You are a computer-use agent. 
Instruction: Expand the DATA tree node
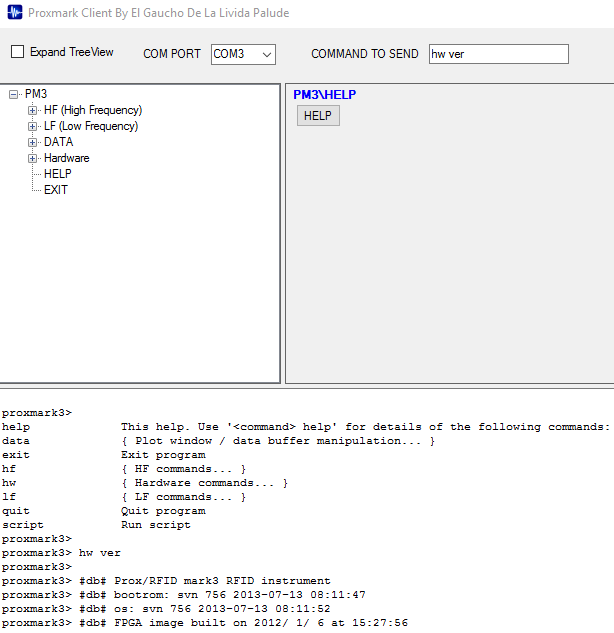32,142
